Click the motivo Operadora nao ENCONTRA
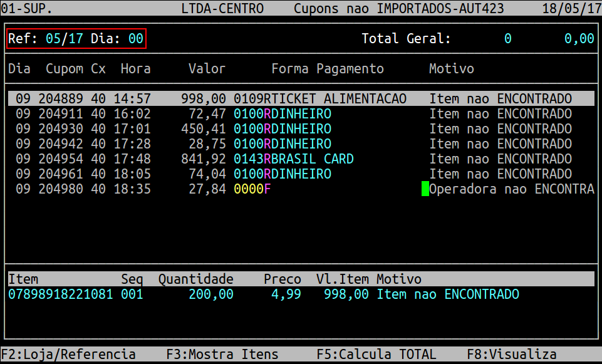 pyautogui.click(x=511, y=189)
